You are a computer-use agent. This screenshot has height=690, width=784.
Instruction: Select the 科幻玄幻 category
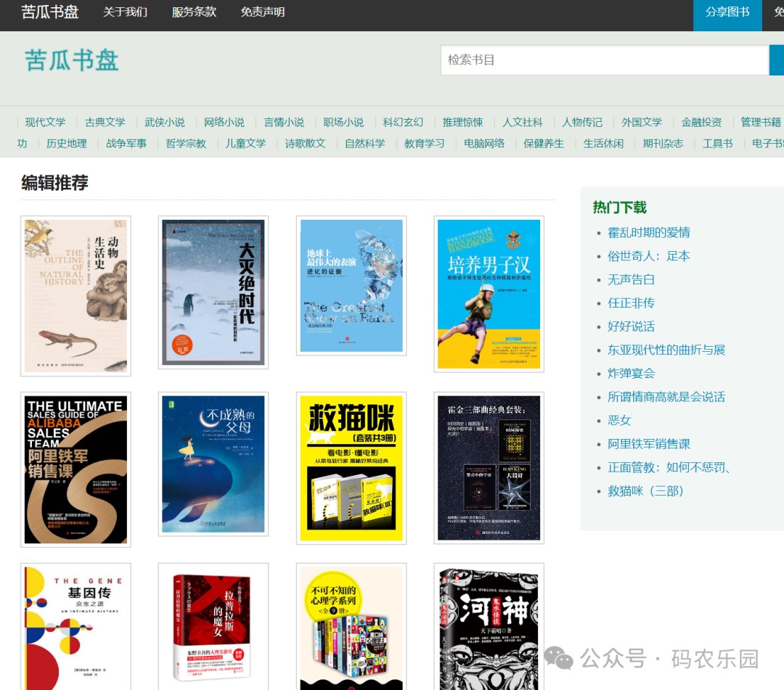point(403,122)
